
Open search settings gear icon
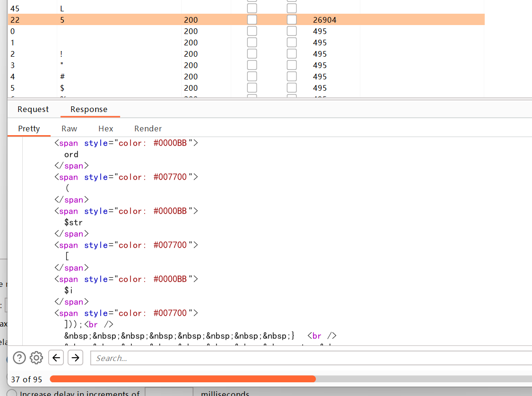(x=36, y=358)
